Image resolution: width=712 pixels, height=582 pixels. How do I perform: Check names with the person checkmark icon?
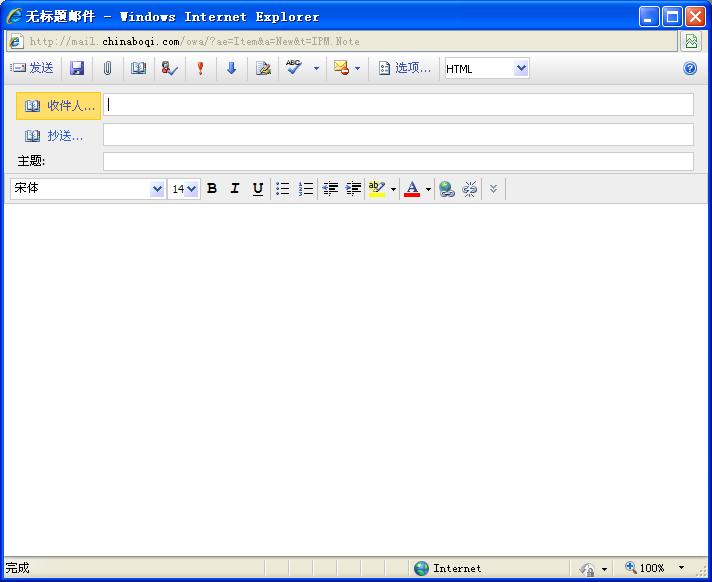pos(169,69)
